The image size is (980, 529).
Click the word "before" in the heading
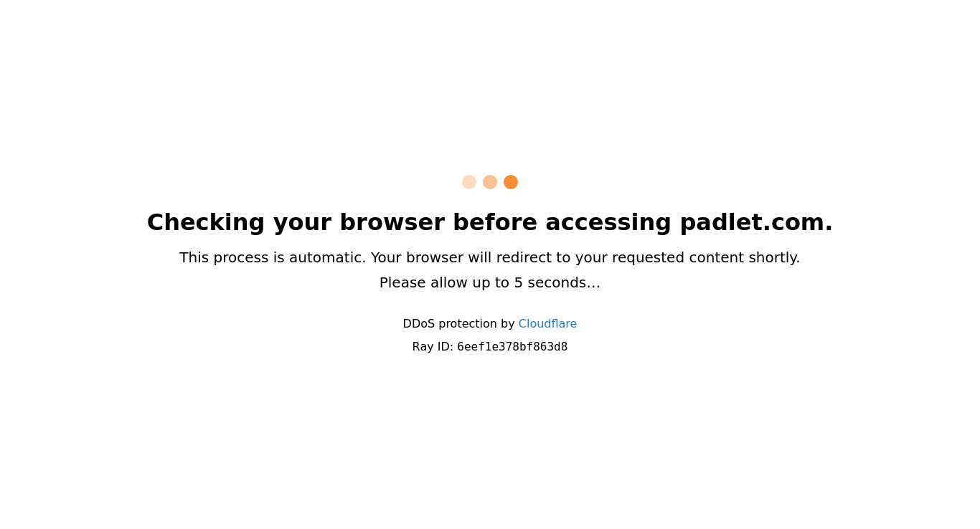click(495, 223)
